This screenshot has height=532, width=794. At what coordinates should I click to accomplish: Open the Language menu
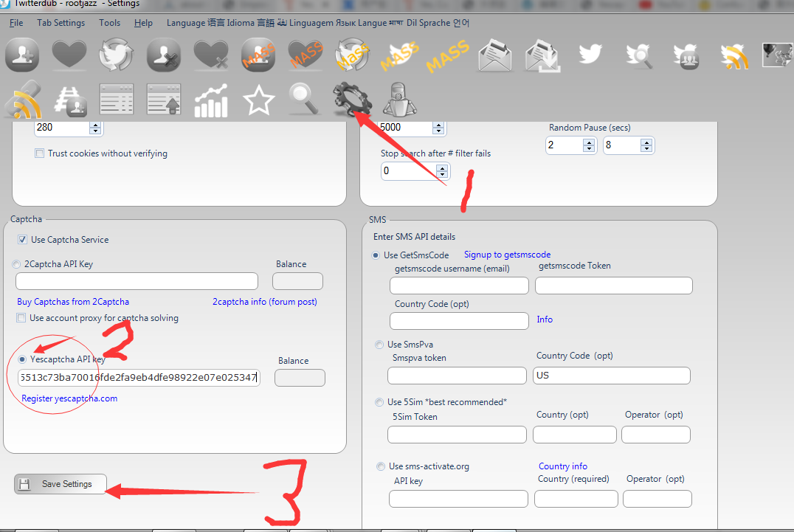point(317,23)
